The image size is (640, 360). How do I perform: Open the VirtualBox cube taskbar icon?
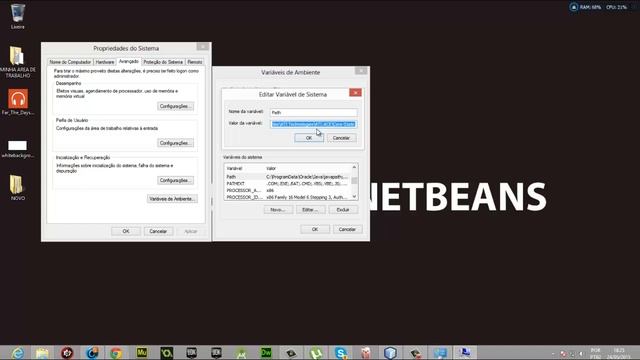tap(390, 353)
